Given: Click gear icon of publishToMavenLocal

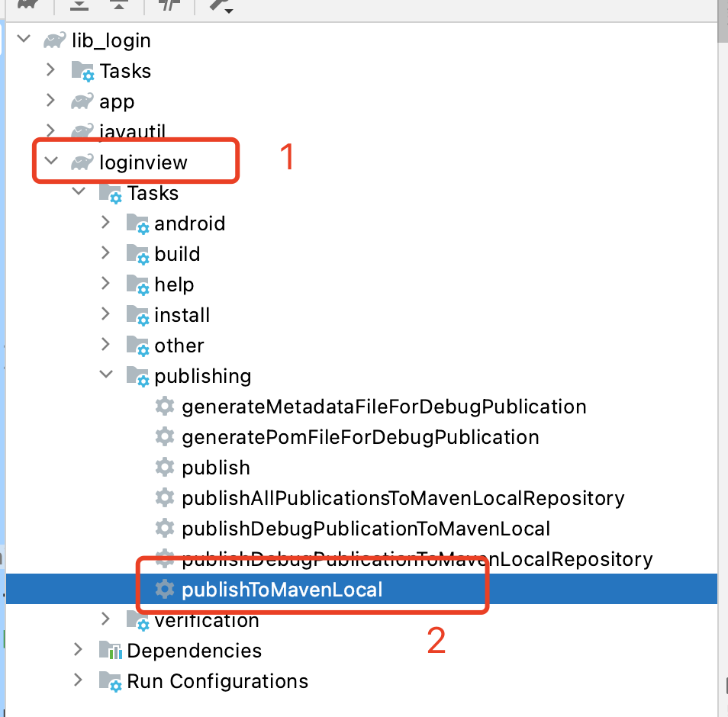Looking at the screenshot, I should 164,589.
